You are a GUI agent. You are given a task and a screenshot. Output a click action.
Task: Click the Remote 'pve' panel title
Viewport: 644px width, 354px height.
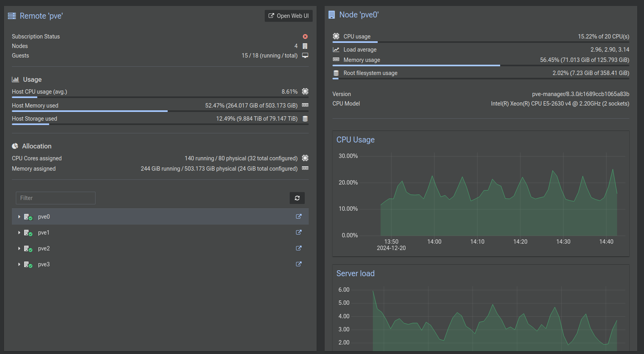[41, 16]
